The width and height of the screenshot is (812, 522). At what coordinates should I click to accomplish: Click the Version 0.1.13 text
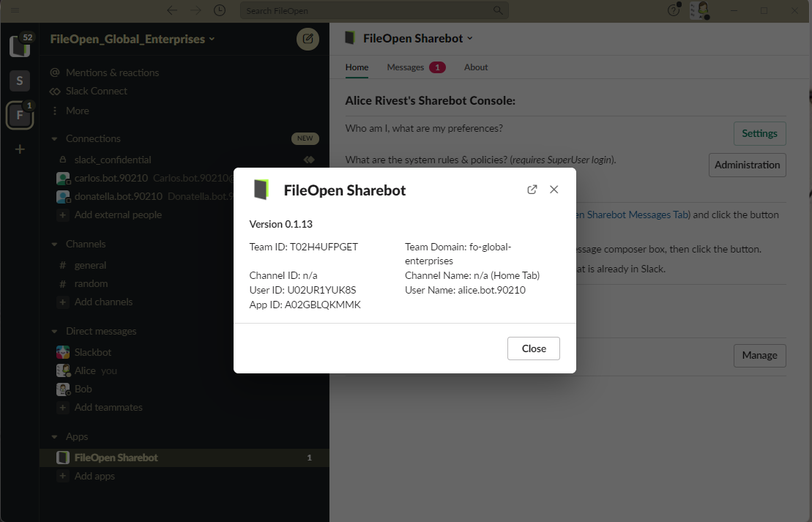280,224
